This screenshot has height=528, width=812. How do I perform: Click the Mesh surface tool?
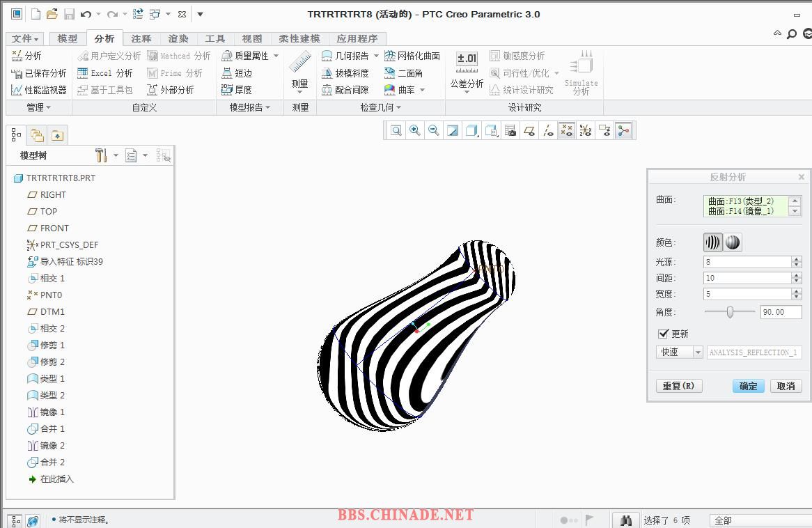pyautogui.click(x=412, y=56)
